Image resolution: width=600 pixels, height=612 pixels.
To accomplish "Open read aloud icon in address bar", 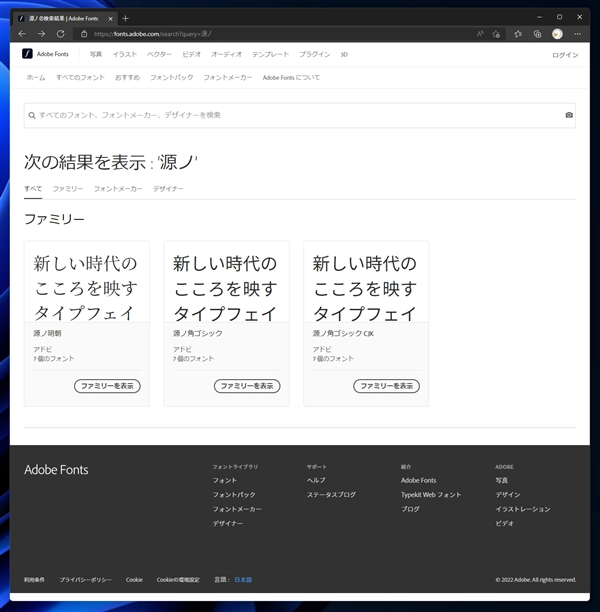I will coord(480,34).
